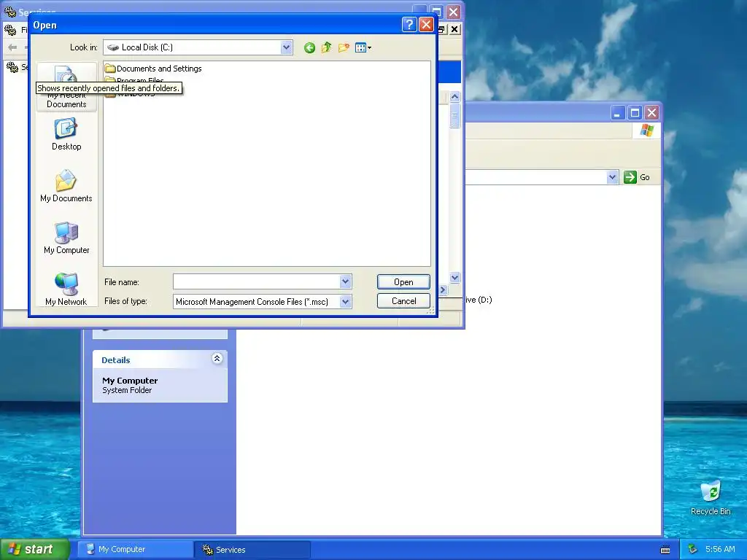Click the Windows flag logo in My Computer
Image resolution: width=747 pixels, height=560 pixels.
[x=646, y=130]
